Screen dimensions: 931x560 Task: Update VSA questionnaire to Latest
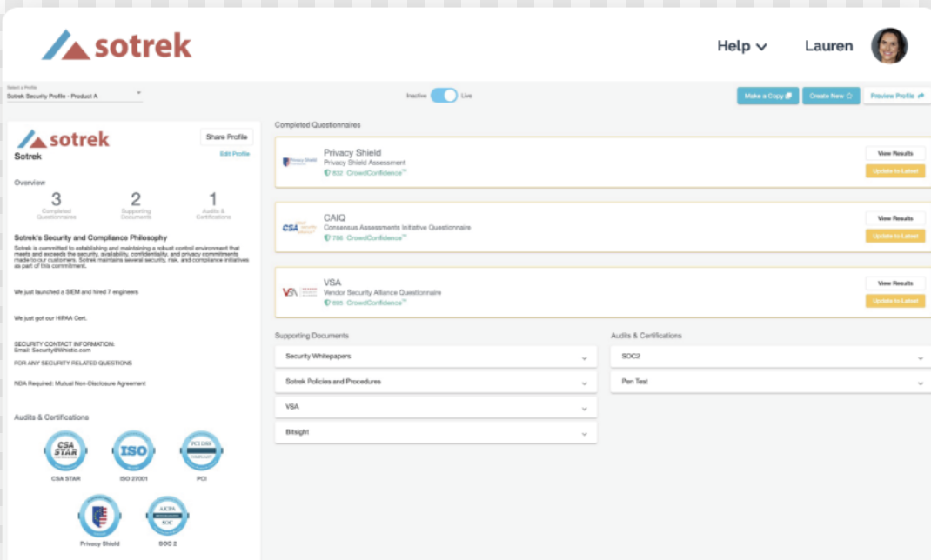coord(894,302)
